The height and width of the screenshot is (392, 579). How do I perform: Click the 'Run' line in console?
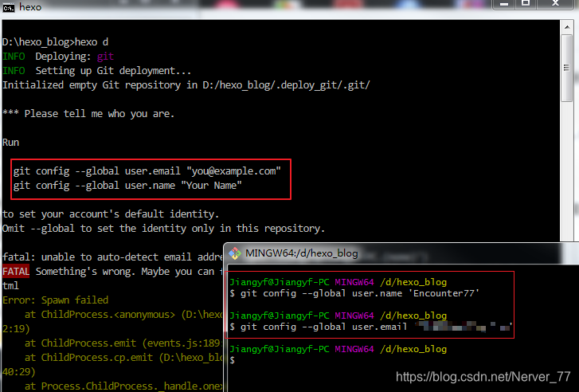[x=10, y=143]
